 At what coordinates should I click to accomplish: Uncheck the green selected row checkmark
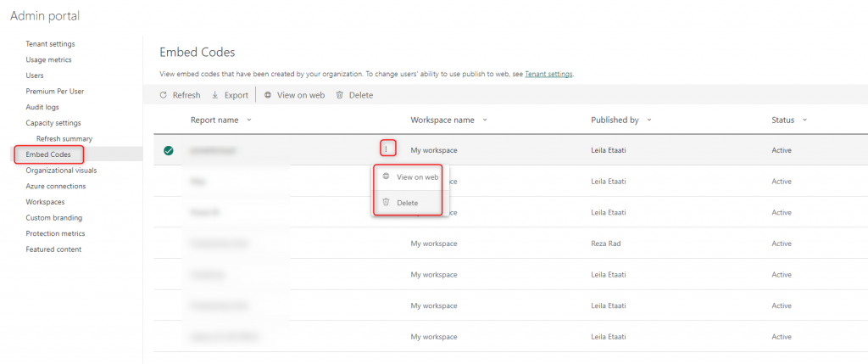pos(168,150)
